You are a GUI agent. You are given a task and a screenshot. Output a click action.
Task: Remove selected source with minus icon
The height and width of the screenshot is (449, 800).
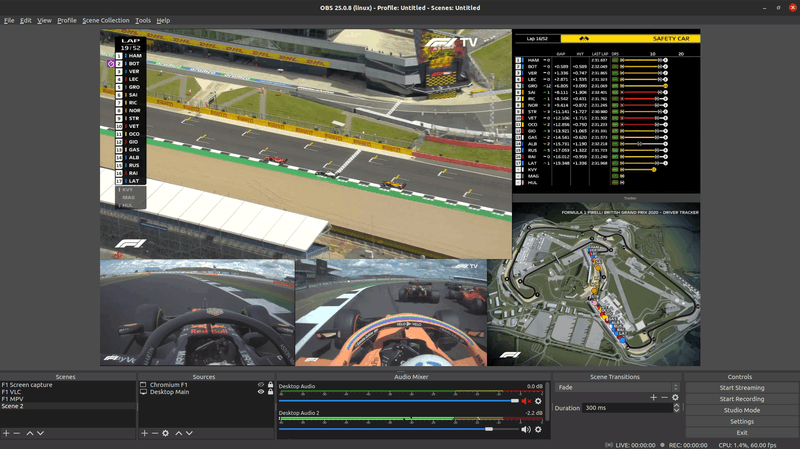coord(155,433)
